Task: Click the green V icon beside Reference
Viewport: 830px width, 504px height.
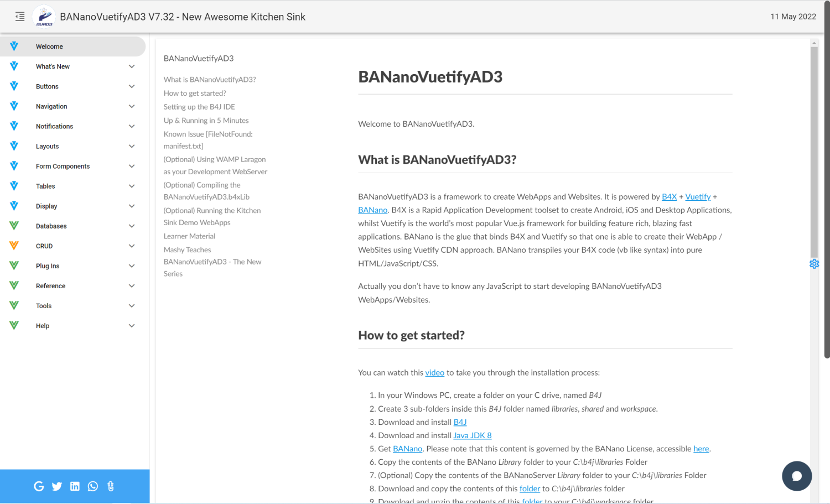Action: tap(14, 285)
